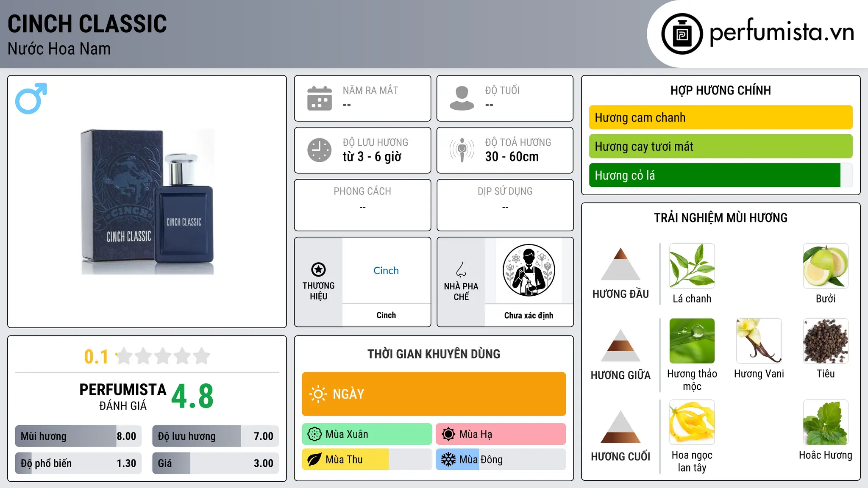868x488 pixels.
Task: Click the Độ phổ biến 1.30 score bar
Action: point(78,463)
